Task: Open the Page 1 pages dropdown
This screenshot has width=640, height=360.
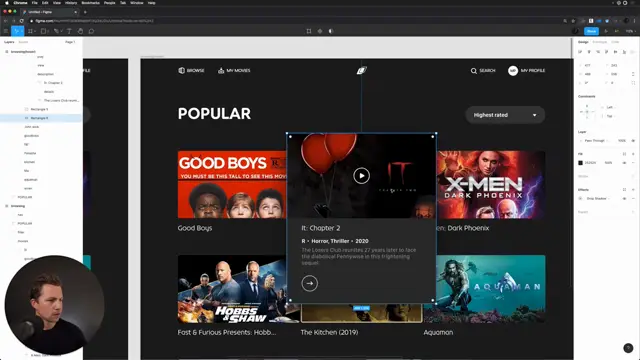Action: [x=70, y=42]
